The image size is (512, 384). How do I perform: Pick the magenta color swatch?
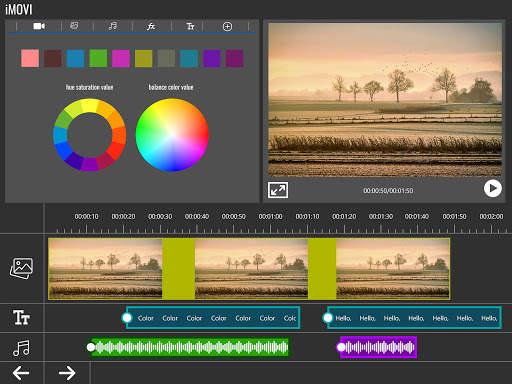coord(121,58)
